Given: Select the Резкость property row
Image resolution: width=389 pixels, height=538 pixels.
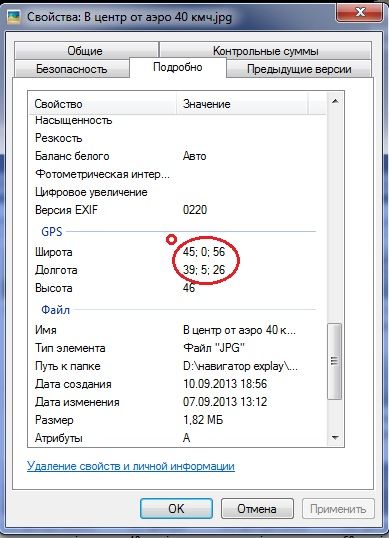Looking at the screenshot, I should click(x=178, y=138).
